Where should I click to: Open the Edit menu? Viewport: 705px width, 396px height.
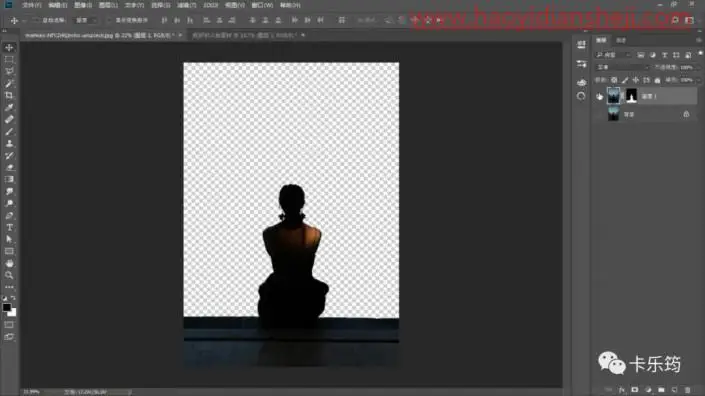coord(57,5)
